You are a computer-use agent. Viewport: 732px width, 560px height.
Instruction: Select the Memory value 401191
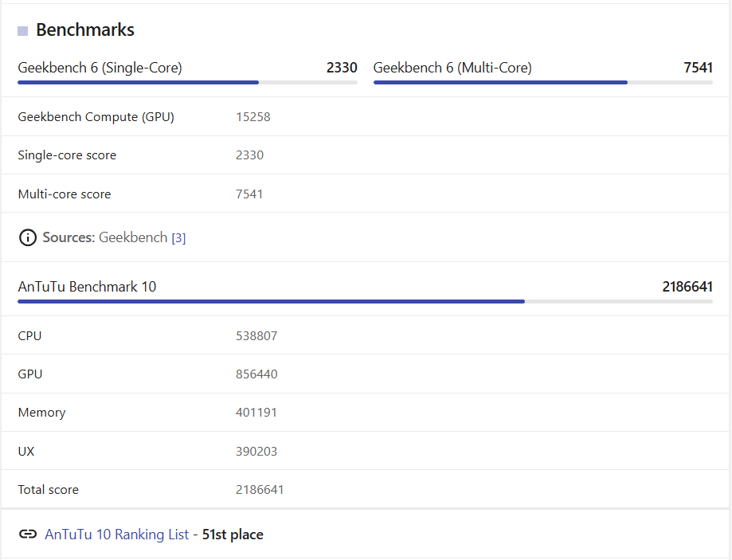(256, 413)
